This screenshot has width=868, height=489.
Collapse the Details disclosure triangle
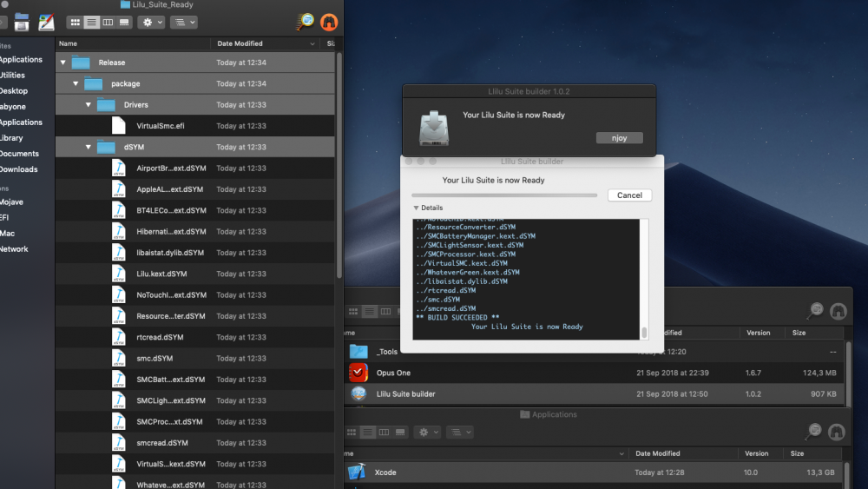tap(416, 208)
